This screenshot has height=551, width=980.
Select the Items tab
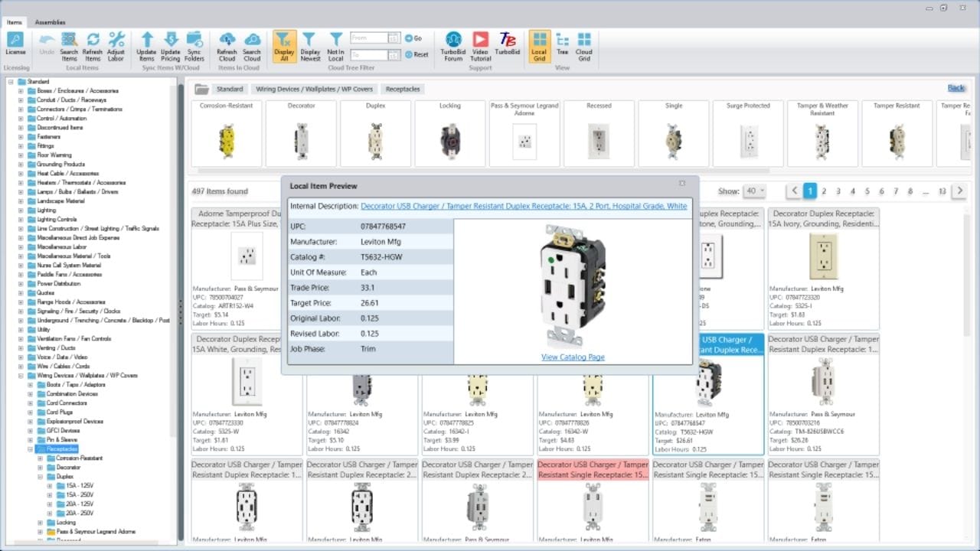[x=15, y=22]
